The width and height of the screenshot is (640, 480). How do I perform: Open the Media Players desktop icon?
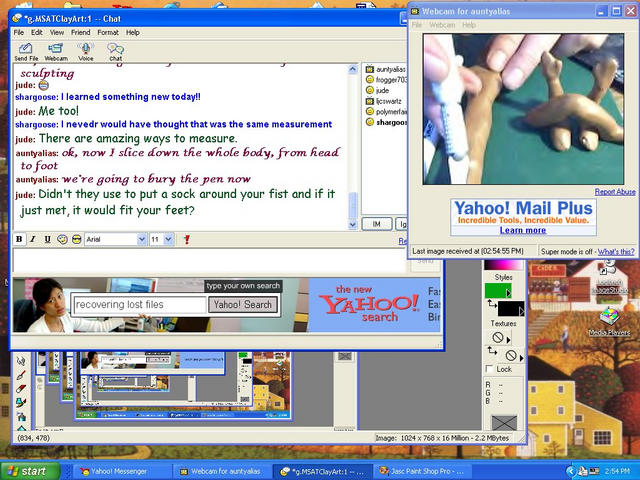point(609,322)
